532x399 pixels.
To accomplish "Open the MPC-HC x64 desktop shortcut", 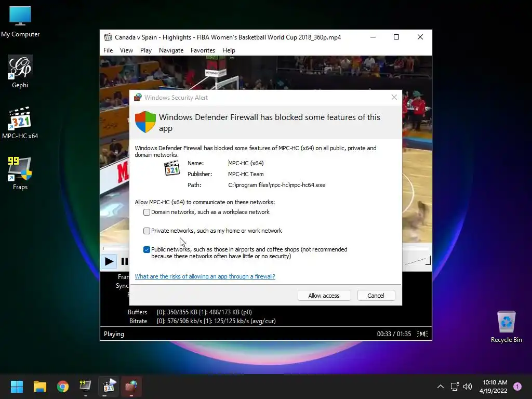I will [x=20, y=123].
